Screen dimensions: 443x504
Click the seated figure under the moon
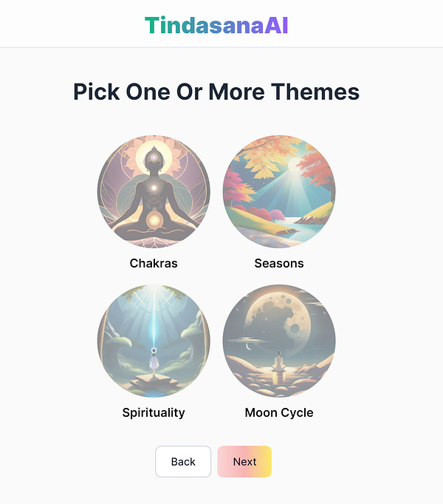[278, 361]
